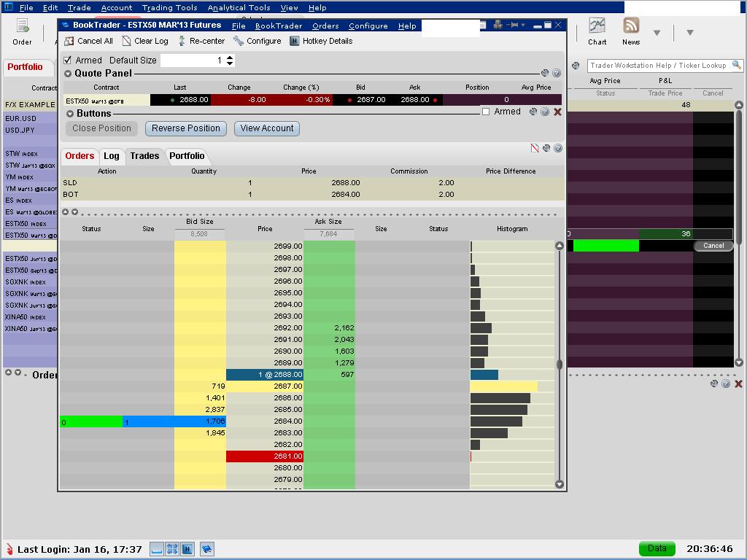Image resolution: width=747 pixels, height=560 pixels.
Task: Click the Close Position button
Action: click(101, 128)
